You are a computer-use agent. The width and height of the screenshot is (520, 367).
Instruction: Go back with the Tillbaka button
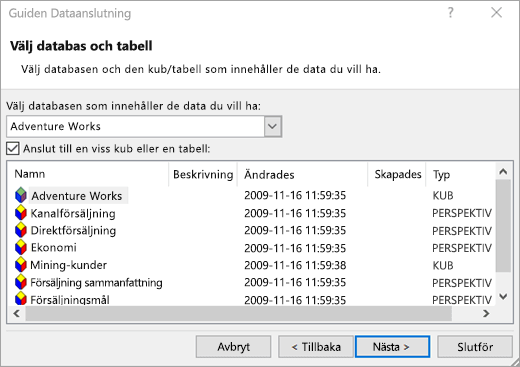click(x=316, y=347)
